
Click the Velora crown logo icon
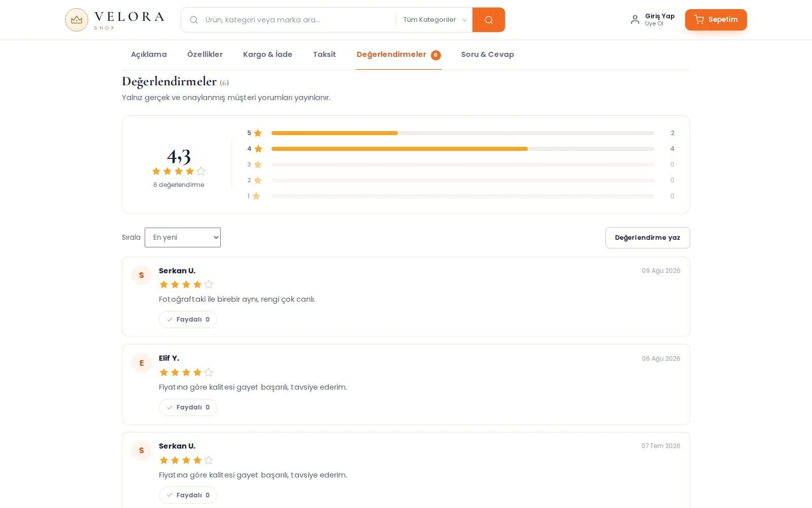(77, 20)
